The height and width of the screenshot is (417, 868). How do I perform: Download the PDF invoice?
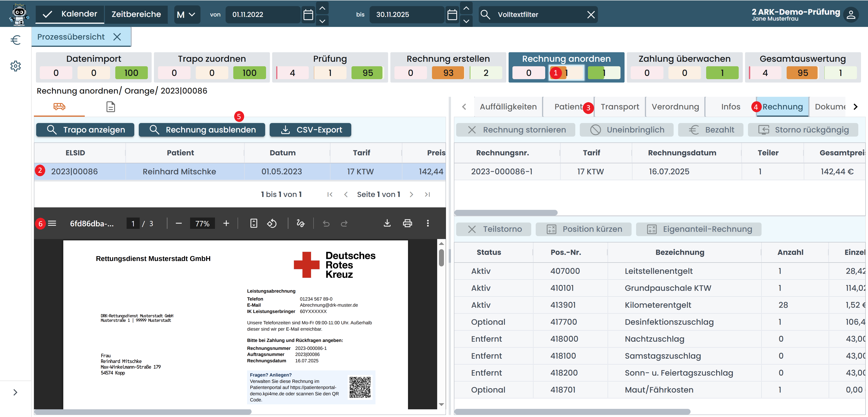point(387,223)
